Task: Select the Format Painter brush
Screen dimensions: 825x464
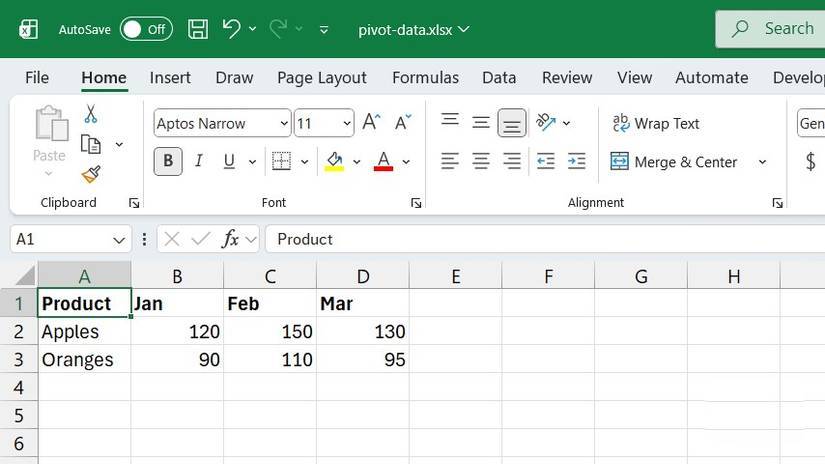Action: [x=90, y=174]
